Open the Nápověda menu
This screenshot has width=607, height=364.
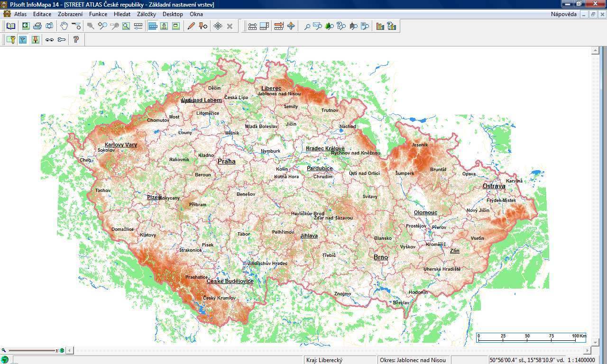coord(564,14)
